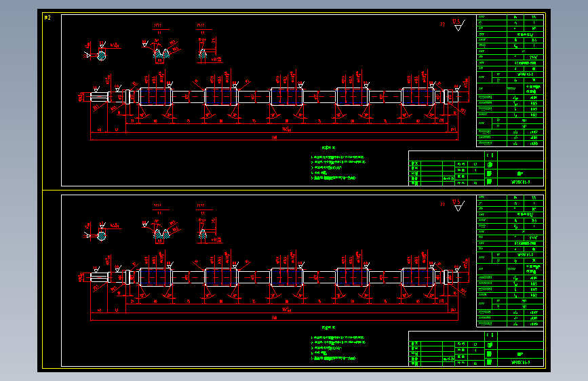This screenshot has width=588, height=381.
Task: Select the upper drawing's green title block
Action: coord(476,168)
